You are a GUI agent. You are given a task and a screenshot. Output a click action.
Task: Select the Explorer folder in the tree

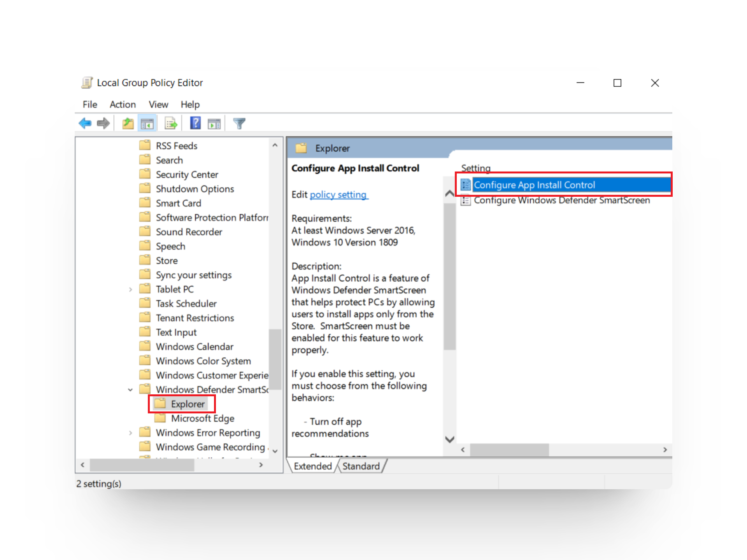pyautogui.click(x=188, y=404)
